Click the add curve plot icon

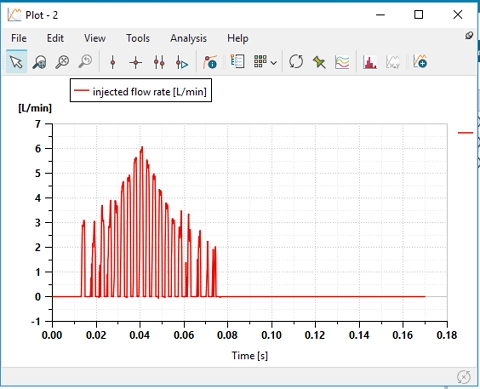tap(420, 62)
